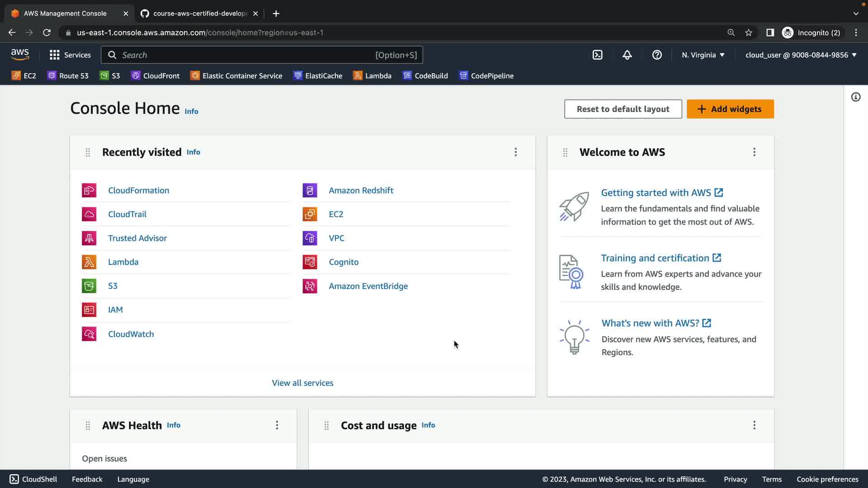Click the Add widgets button
The height and width of the screenshot is (488, 868).
pyautogui.click(x=730, y=109)
